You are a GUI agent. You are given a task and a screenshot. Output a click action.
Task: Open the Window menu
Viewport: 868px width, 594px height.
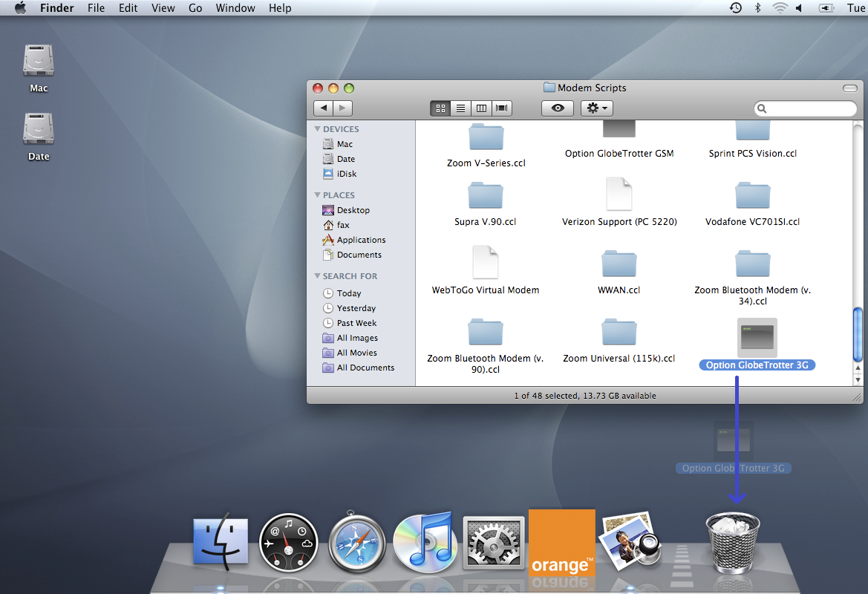coord(235,7)
